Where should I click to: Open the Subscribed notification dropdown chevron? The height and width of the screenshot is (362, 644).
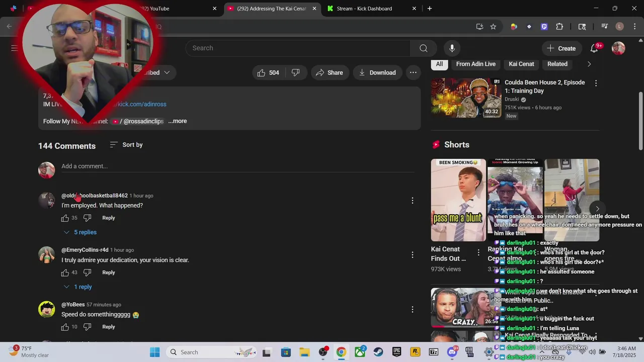point(167,72)
